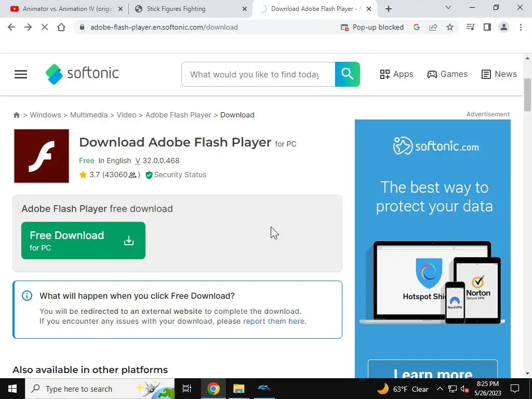
Task: Bookmark this page with star icon
Action: (x=450, y=27)
